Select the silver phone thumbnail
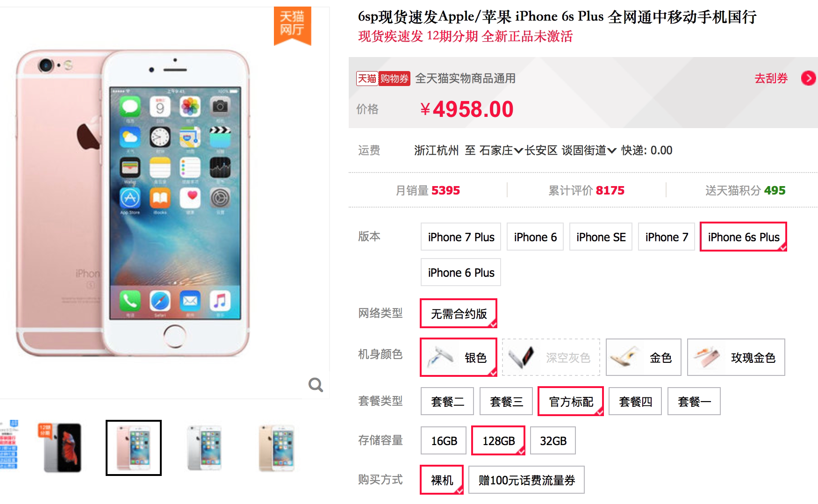The width and height of the screenshot is (818, 504). [x=204, y=447]
